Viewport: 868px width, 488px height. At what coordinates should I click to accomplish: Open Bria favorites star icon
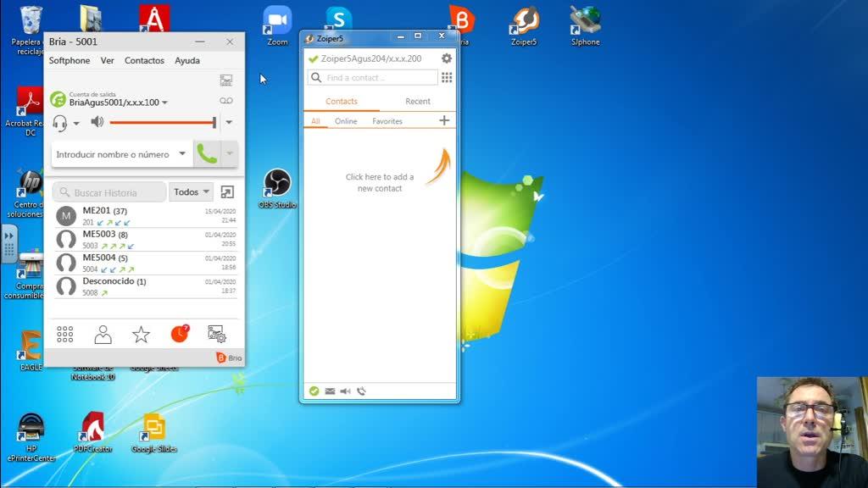click(142, 334)
